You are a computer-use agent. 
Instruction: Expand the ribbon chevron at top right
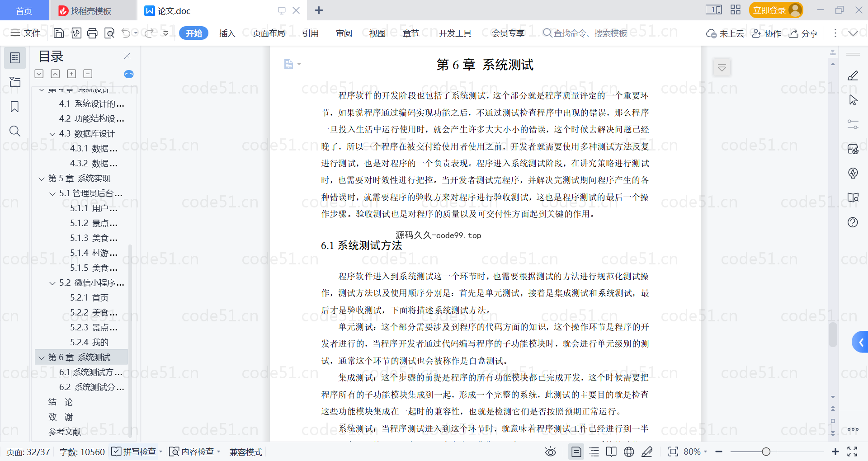(x=853, y=33)
